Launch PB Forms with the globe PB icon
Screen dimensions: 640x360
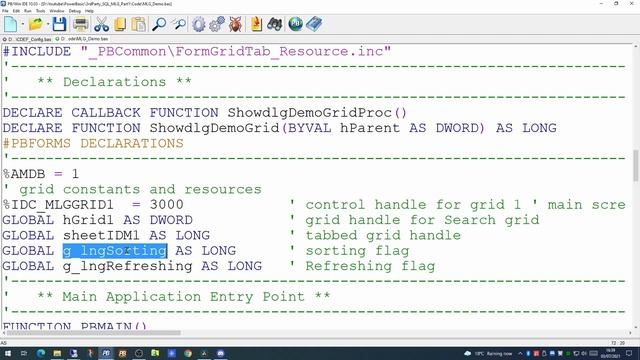[296, 24]
